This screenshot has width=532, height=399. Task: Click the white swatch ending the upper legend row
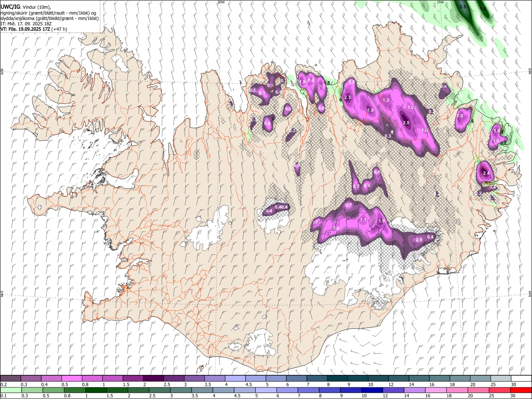click(x=521, y=379)
